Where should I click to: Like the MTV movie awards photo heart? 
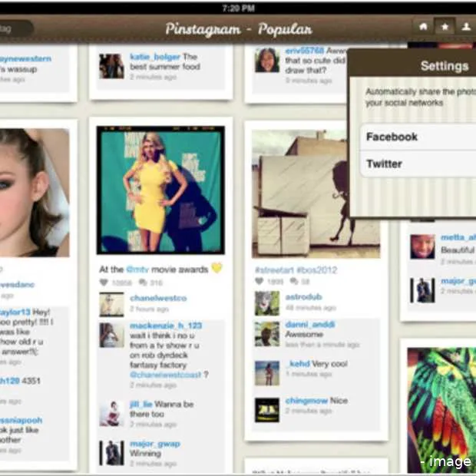point(104,283)
